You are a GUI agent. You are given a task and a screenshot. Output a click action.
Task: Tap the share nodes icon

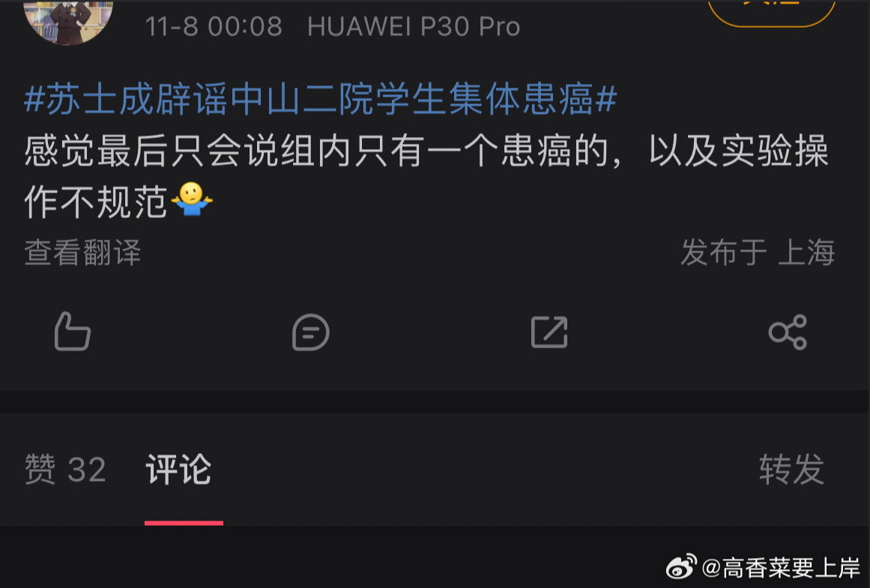pos(788,332)
